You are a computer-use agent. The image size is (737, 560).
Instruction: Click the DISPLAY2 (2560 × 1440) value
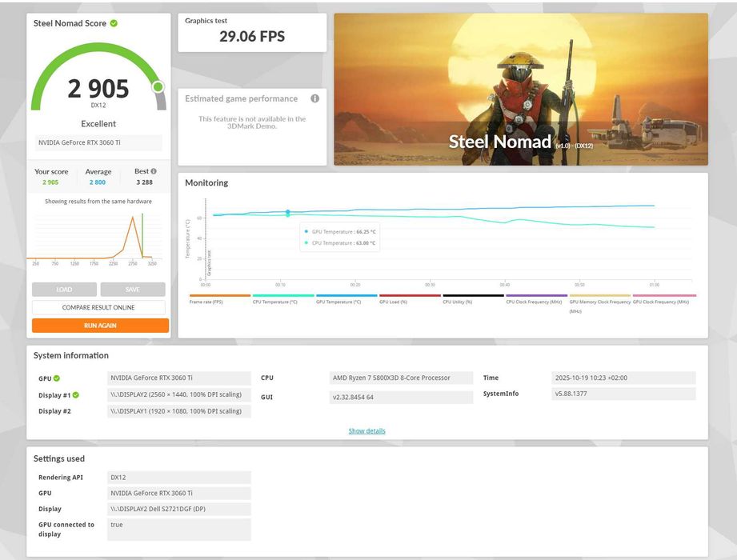click(x=179, y=394)
